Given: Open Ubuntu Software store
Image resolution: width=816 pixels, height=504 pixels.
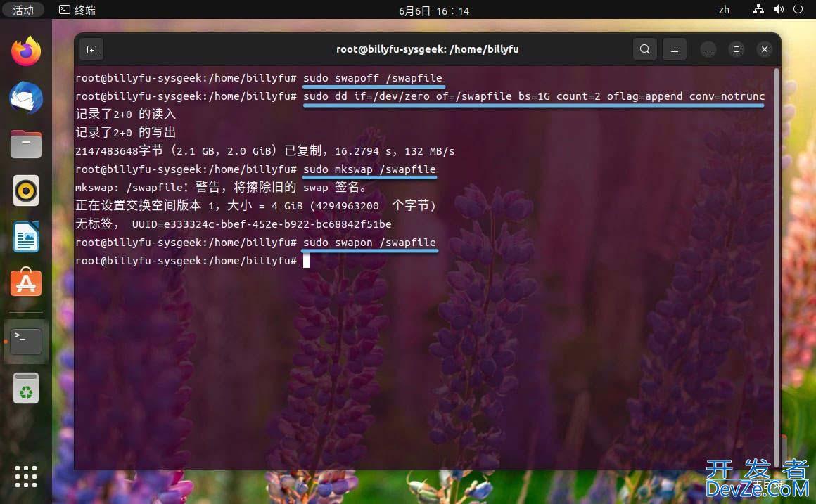Looking at the screenshot, I should point(26,283).
